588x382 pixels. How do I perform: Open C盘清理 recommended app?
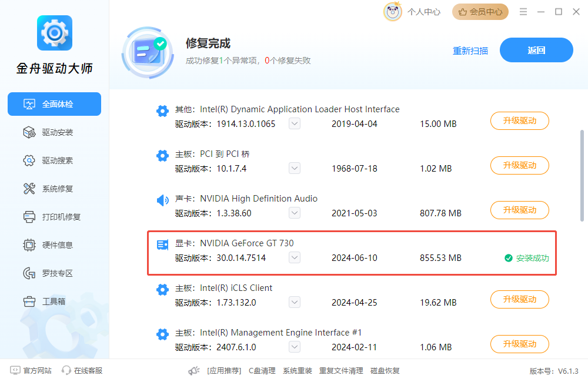(262, 371)
